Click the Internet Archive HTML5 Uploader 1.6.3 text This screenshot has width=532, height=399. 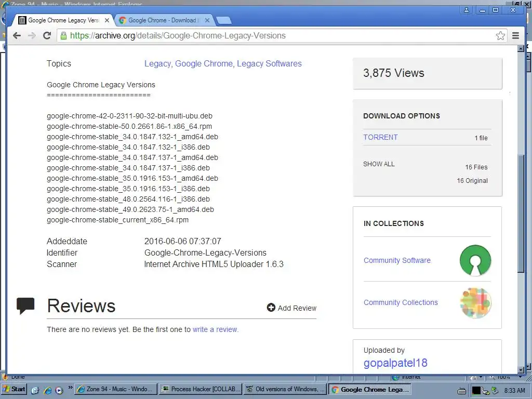point(214,264)
